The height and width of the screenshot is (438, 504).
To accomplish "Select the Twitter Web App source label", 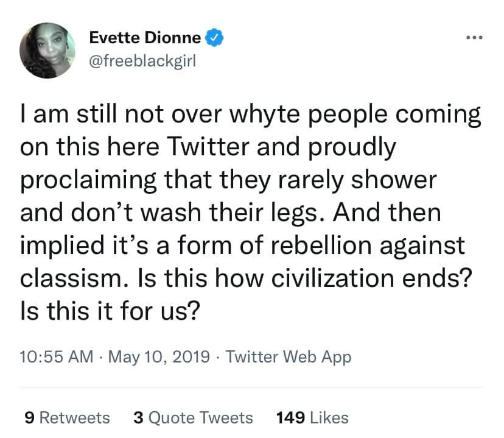I will [289, 356].
